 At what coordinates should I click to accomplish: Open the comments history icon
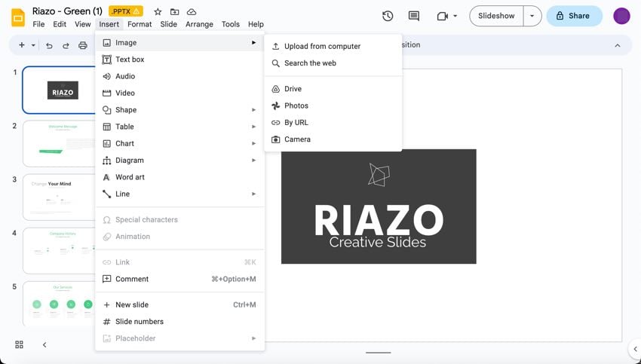coord(413,16)
